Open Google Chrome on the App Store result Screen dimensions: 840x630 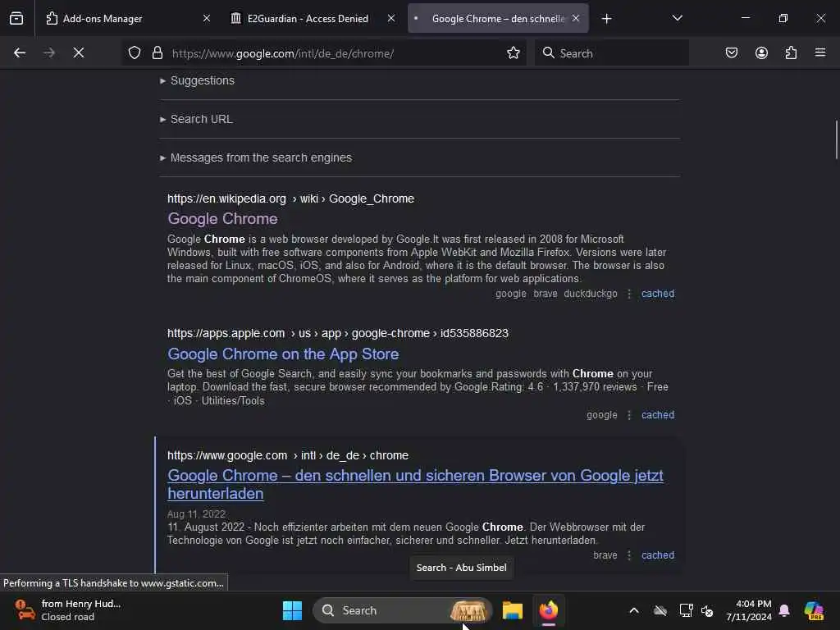(x=283, y=354)
